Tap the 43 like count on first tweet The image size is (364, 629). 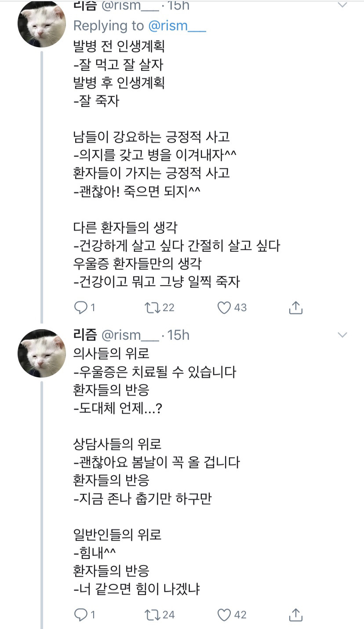click(240, 307)
